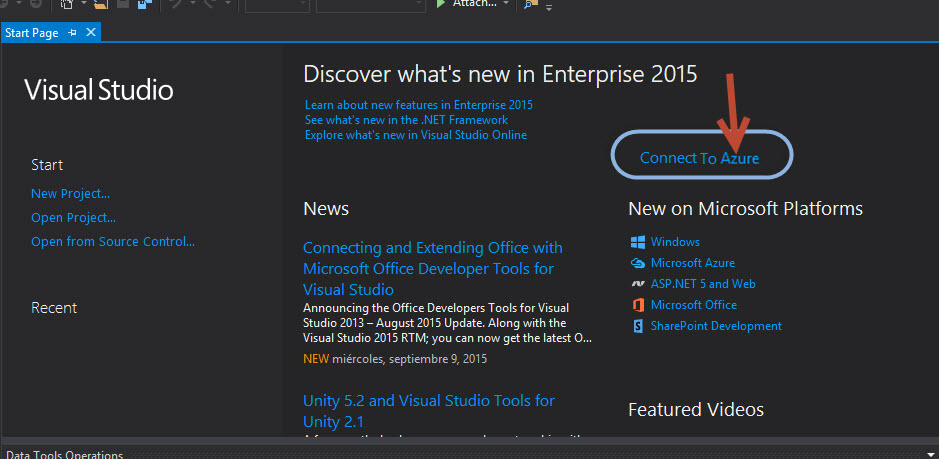Choose Open from Source Control
This screenshot has height=459, width=939.
[x=112, y=241]
